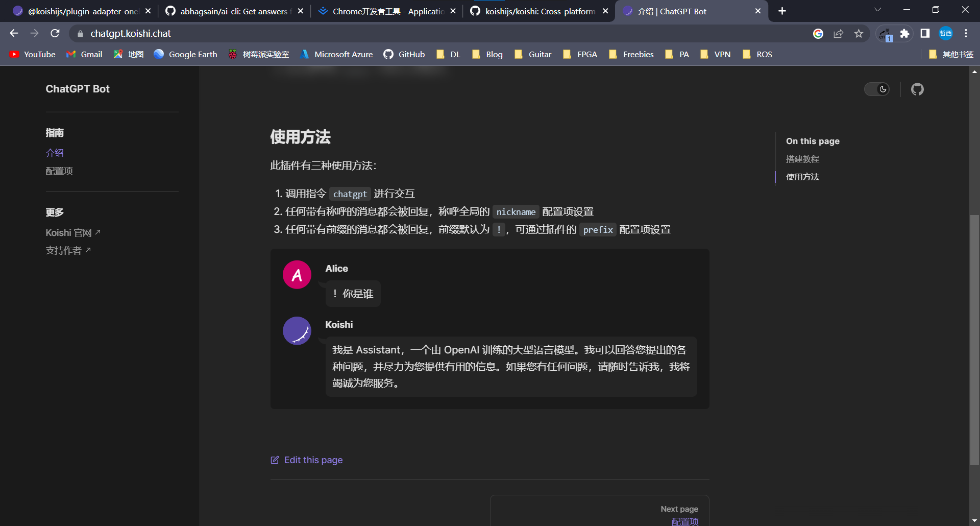Toggle the Chrome side panel icon

(925, 34)
